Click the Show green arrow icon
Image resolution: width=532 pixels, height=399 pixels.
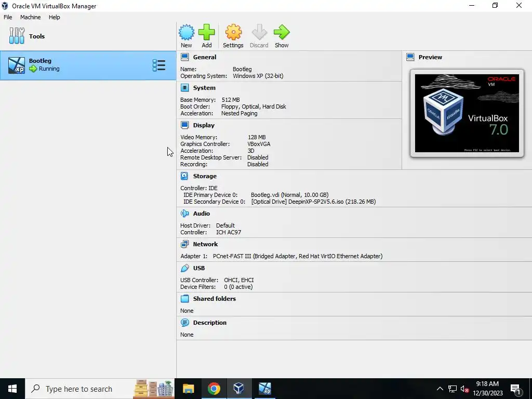click(282, 32)
